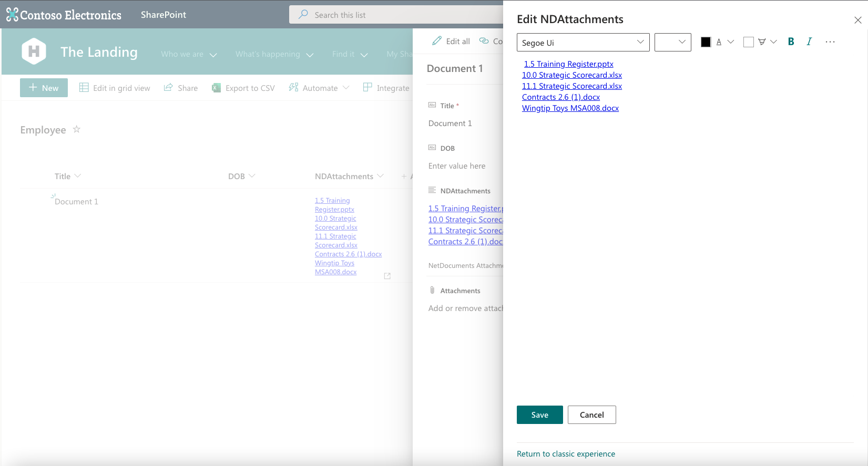The height and width of the screenshot is (466, 868).
Task: Click the copy link icon in form pane
Action: [x=484, y=40]
